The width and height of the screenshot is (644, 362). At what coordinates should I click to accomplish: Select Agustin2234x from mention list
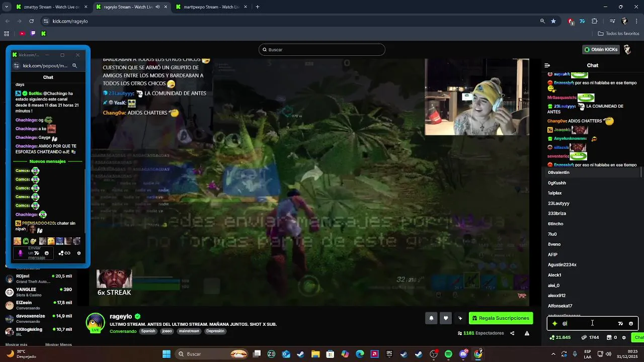[592, 264]
